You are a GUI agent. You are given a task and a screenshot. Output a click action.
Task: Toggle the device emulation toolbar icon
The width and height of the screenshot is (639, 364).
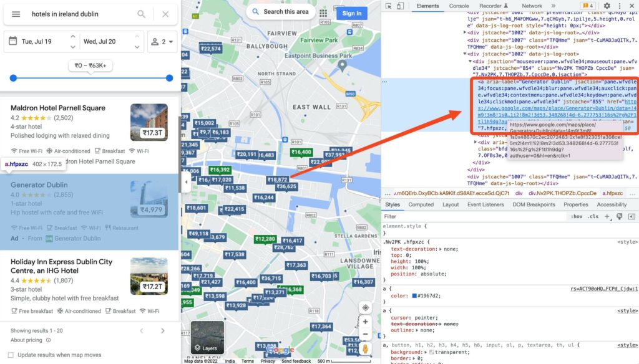point(401,5)
